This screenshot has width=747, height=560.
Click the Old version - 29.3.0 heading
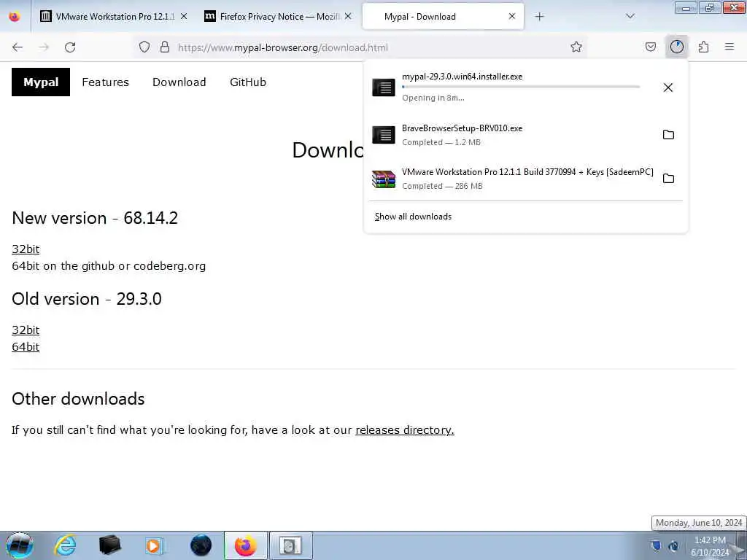click(87, 299)
